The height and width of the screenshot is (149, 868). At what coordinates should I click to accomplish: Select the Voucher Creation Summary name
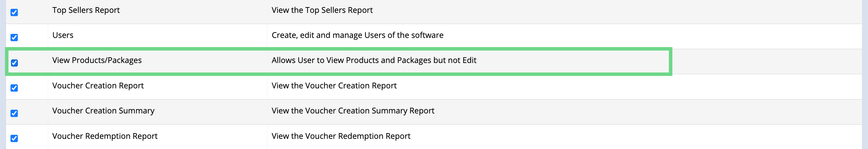103,111
